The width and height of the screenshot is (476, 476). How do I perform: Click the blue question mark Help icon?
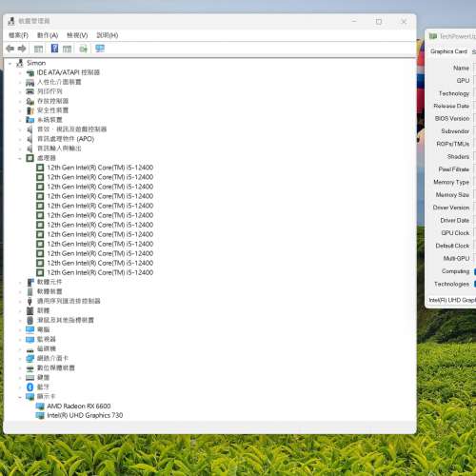pos(54,49)
